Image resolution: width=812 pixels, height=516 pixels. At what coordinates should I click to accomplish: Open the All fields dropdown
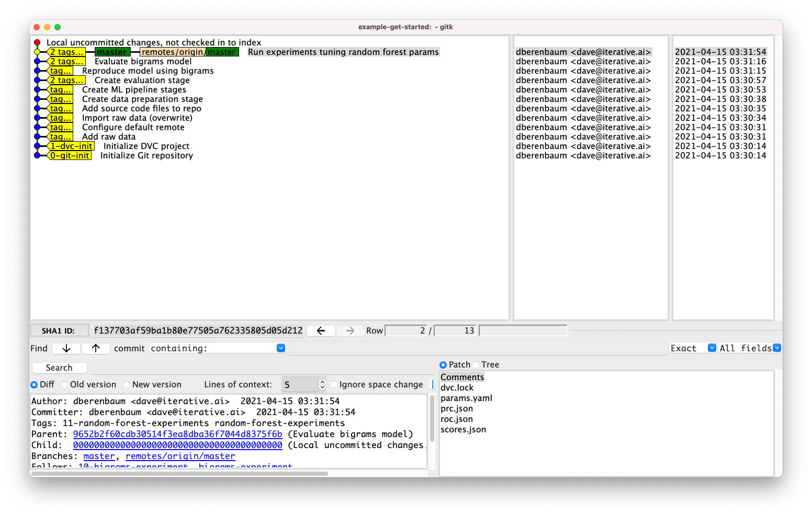pos(776,348)
